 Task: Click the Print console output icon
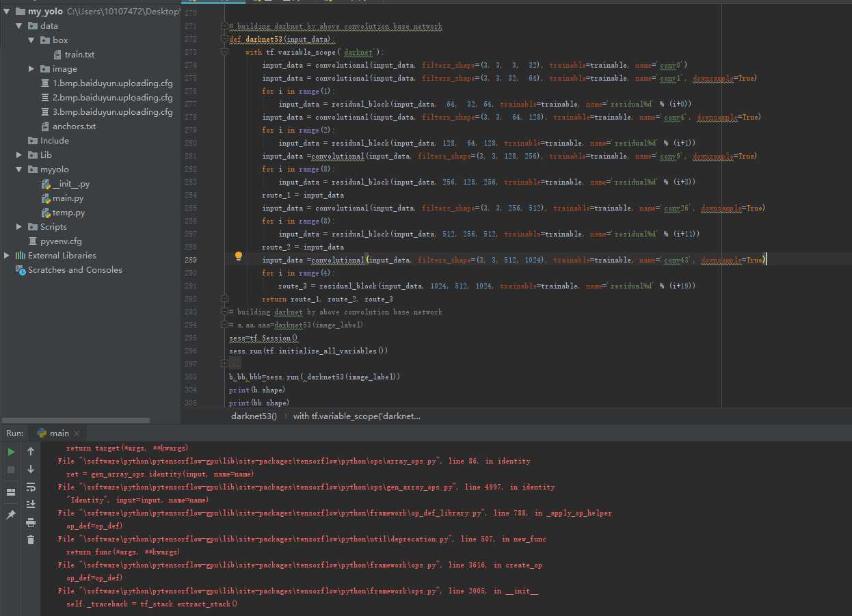pyautogui.click(x=31, y=522)
